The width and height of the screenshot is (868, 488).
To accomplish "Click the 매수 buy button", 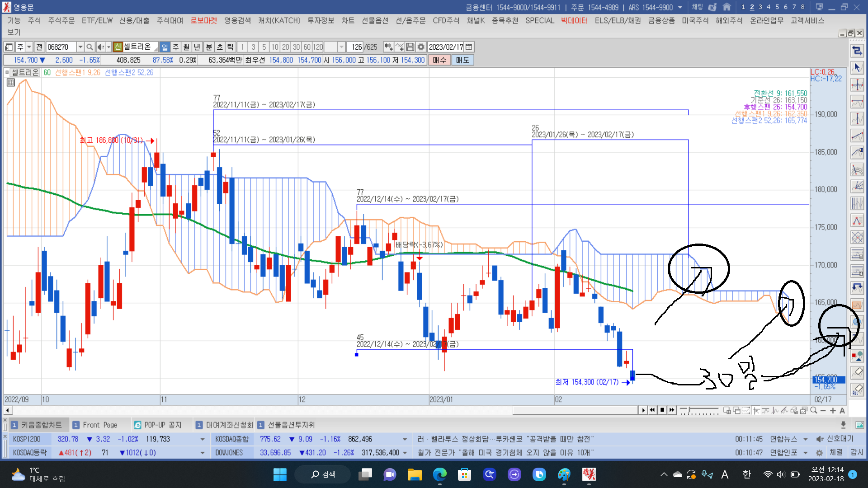I will [x=439, y=60].
